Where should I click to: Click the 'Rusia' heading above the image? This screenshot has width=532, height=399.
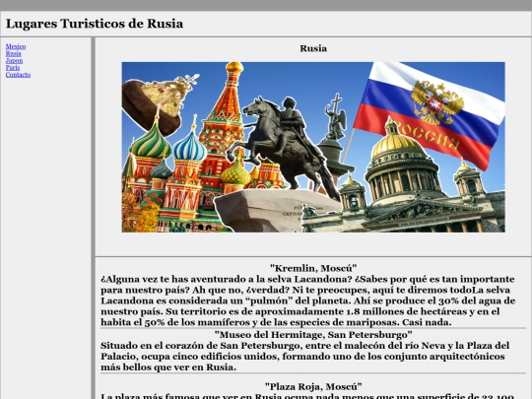tap(313, 48)
